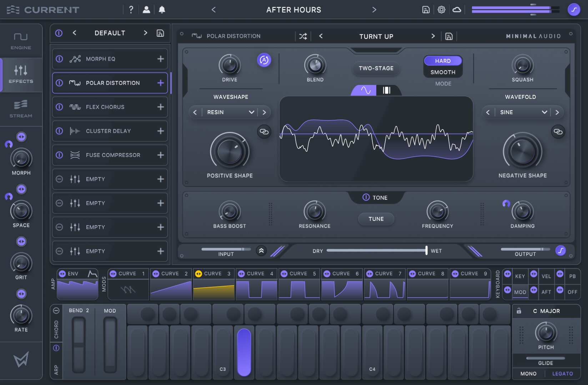
Task: Disable the Flex Chorus effect power toggle
Action: 60,107
